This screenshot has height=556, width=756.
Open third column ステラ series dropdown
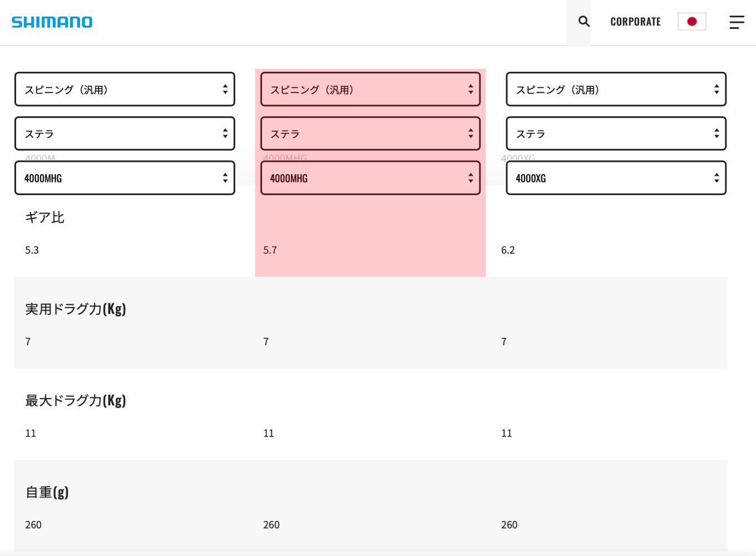point(616,133)
